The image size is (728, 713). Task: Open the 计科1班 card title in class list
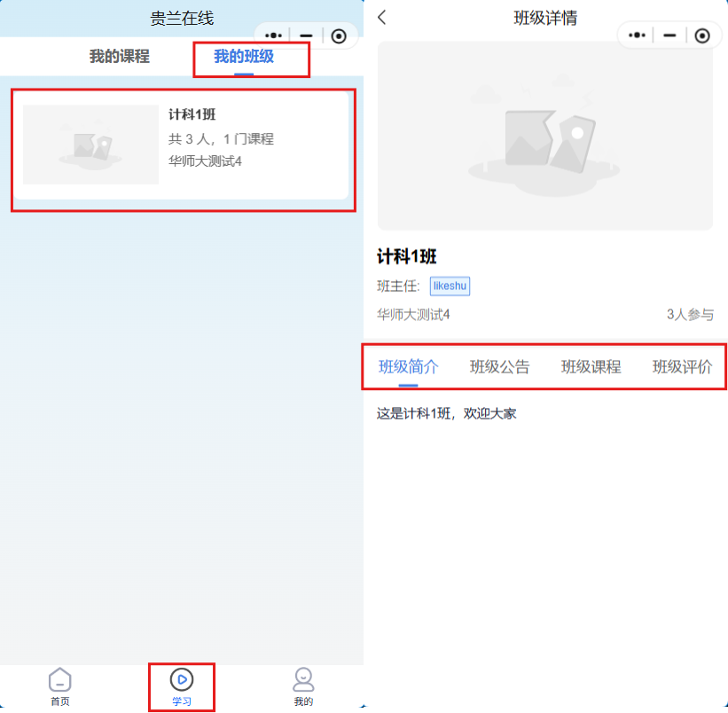click(x=192, y=114)
